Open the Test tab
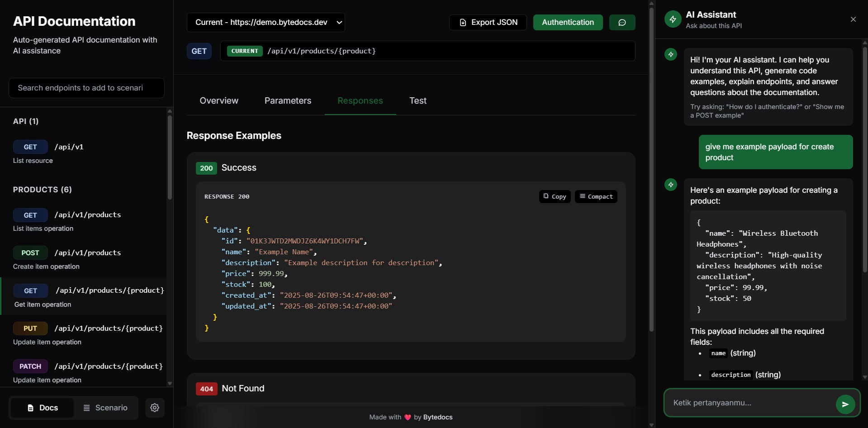This screenshot has height=428, width=868. coord(417,100)
